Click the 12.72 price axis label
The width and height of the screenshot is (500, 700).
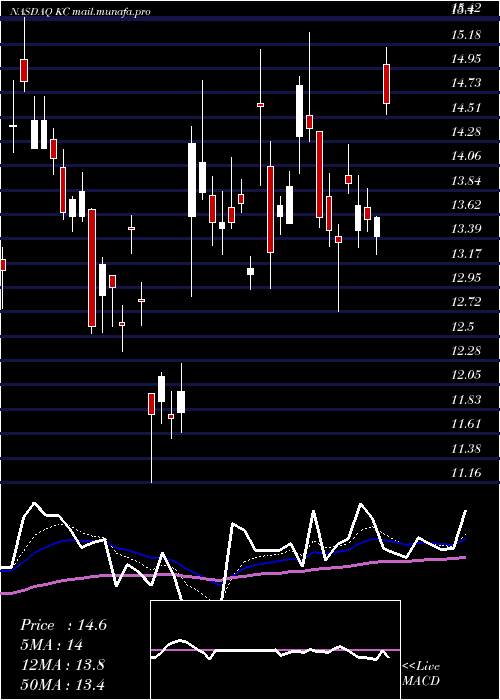[467, 302]
